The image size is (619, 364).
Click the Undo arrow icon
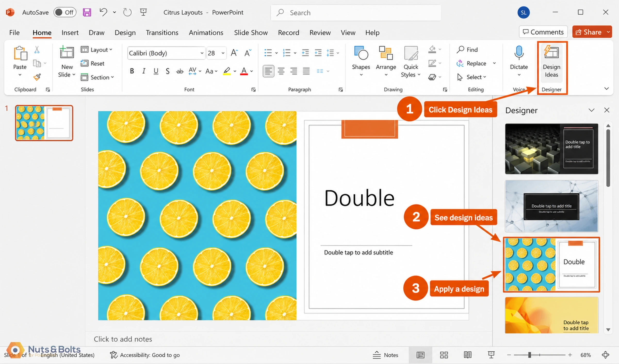point(103,12)
